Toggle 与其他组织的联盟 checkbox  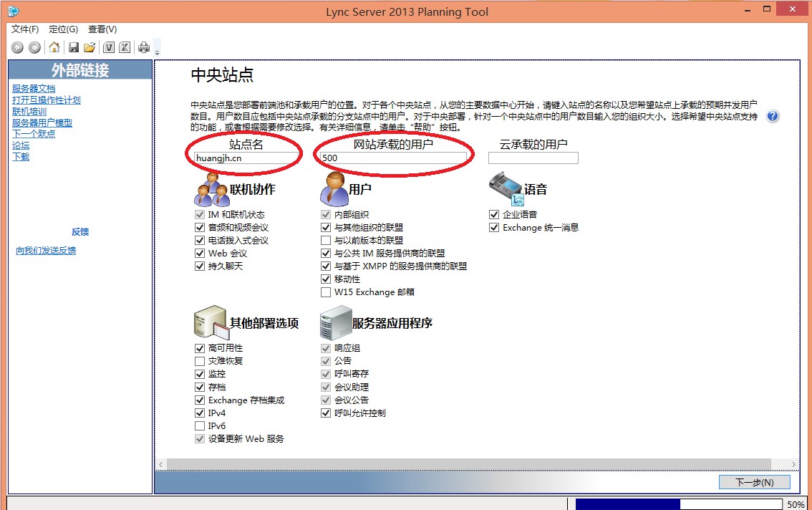tap(326, 228)
